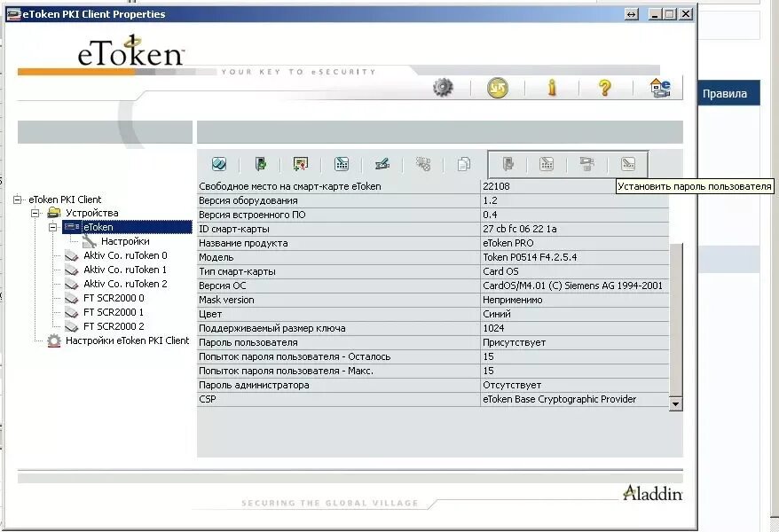Select FT SCR2000 0 reader

[x=114, y=298]
